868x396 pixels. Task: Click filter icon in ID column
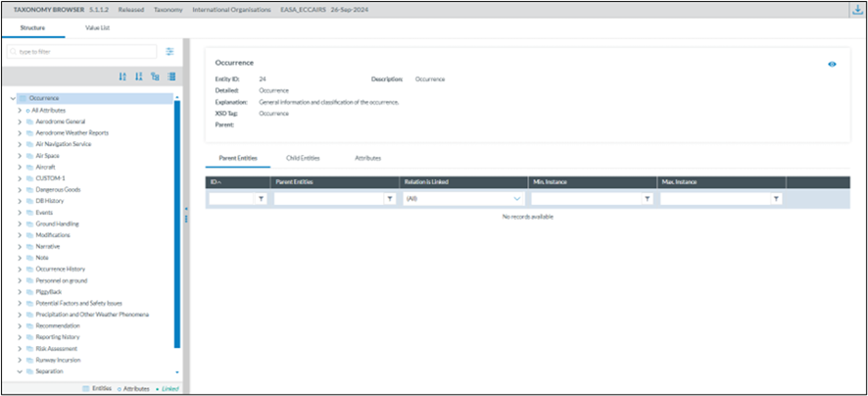pyautogui.click(x=261, y=198)
